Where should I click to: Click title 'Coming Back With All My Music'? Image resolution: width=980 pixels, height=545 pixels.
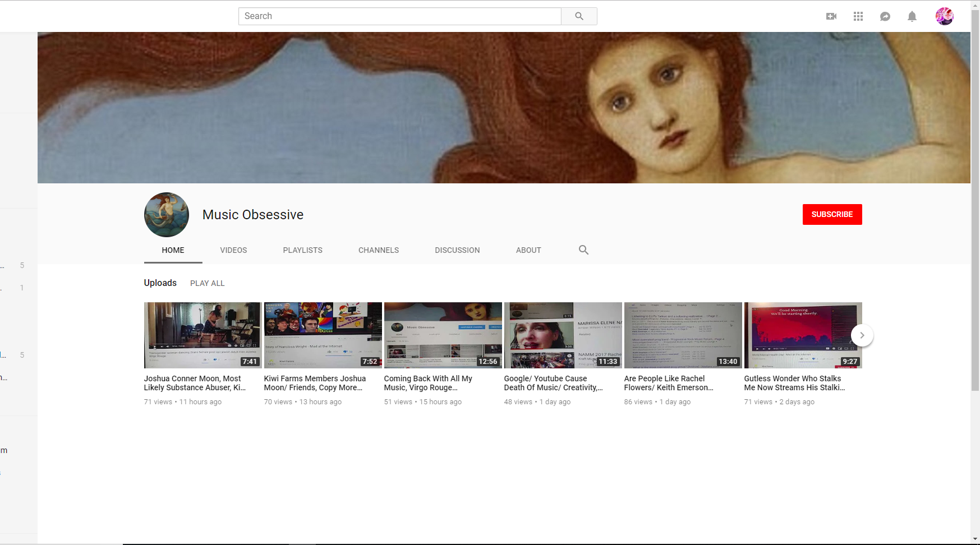(x=428, y=383)
